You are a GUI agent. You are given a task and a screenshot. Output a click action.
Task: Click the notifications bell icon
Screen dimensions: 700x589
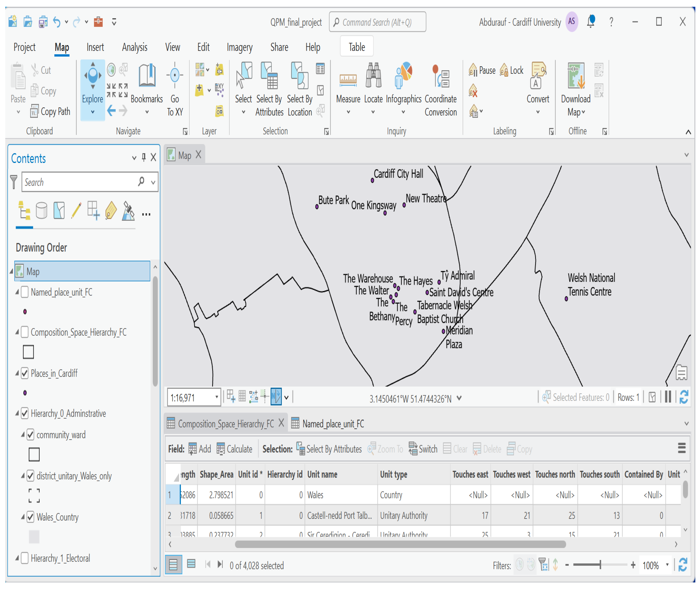591,22
